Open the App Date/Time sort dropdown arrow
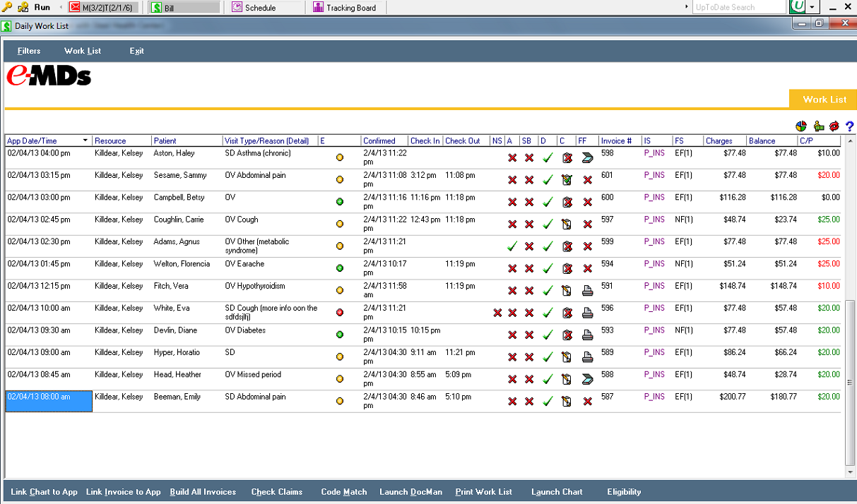Screen dimensions: 857x504 (85, 141)
